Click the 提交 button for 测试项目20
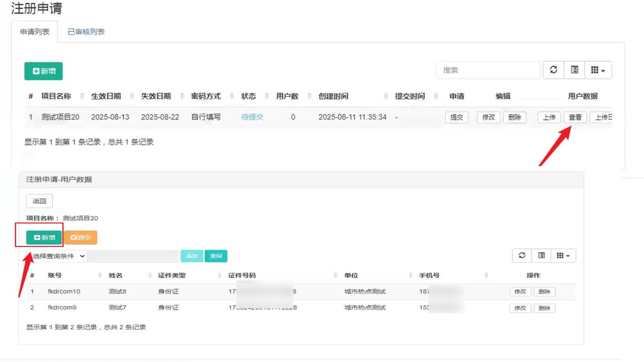This screenshot has width=644, height=362. click(x=456, y=117)
